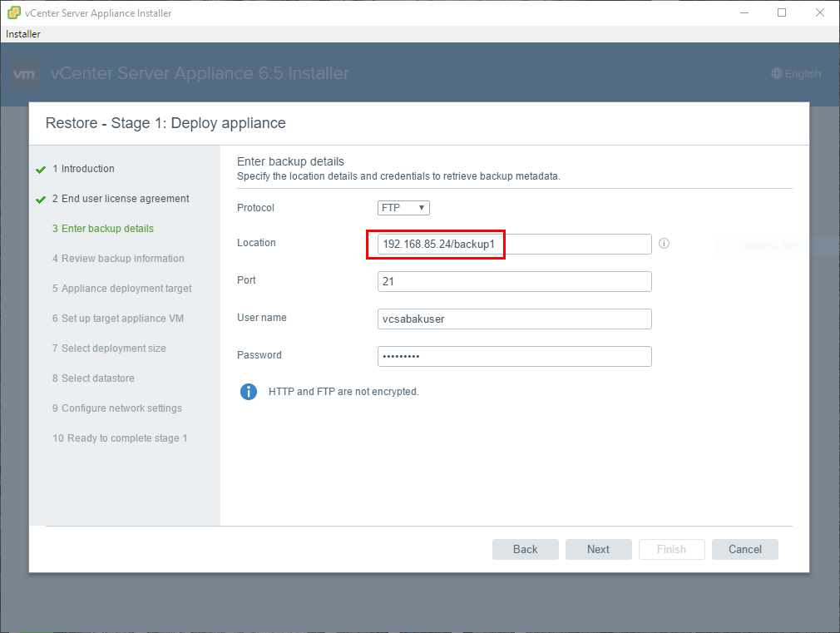Click the Back button
The height and width of the screenshot is (633, 840).
(525, 549)
